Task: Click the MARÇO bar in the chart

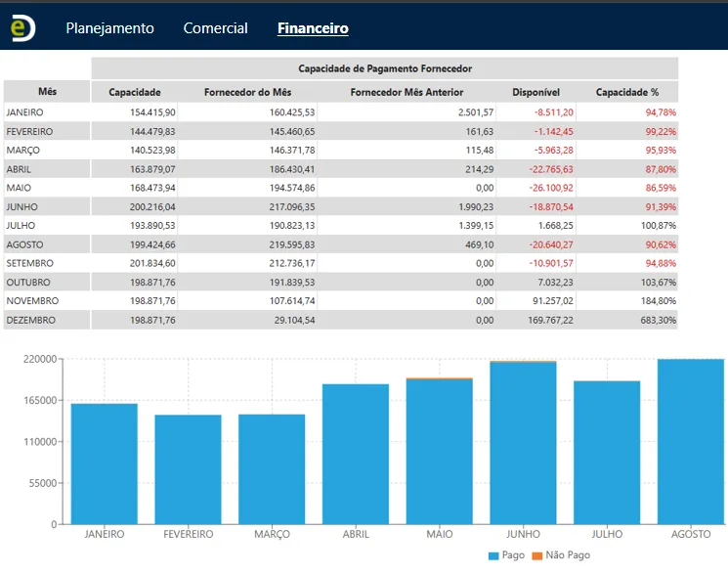Action: click(272, 469)
